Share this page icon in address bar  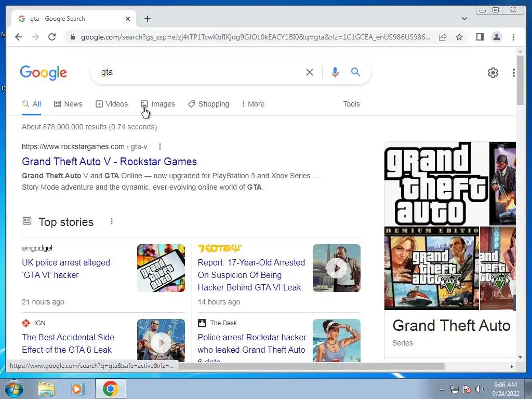[443, 37]
